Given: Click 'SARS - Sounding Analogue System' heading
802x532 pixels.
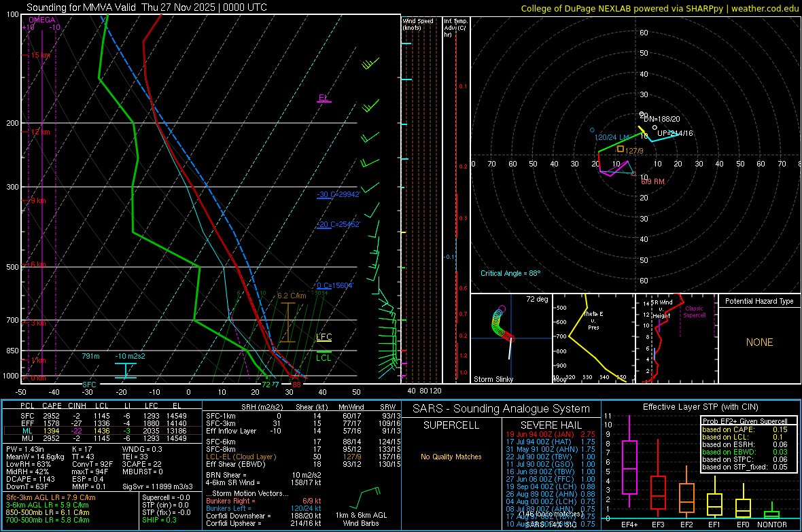Looking at the screenshot, I should [x=501, y=408].
